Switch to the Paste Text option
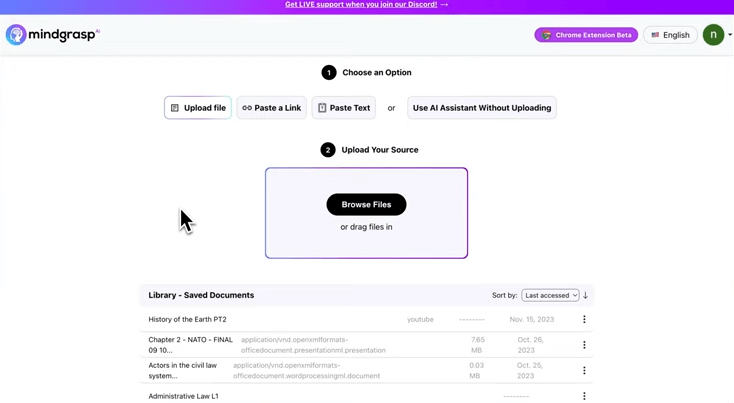 coord(344,108)
